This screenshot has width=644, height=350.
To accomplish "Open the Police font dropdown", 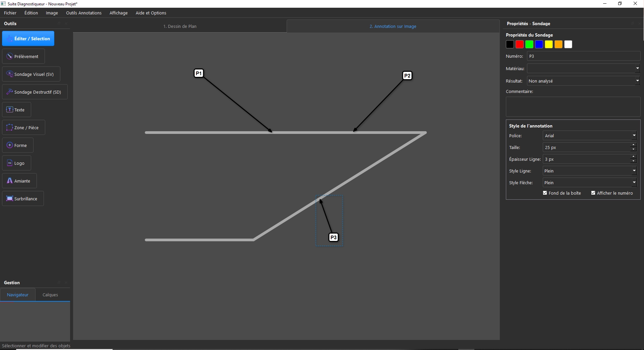I will [589, 136].
